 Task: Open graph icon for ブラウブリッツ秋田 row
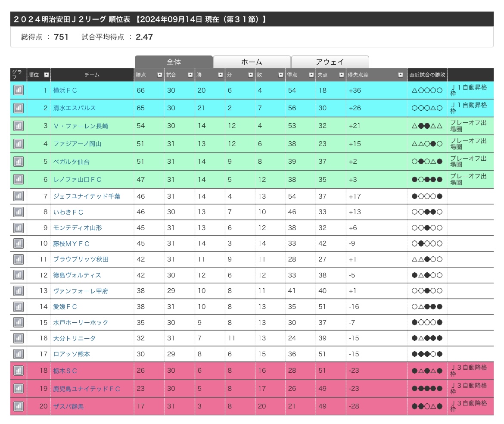point(19,259)
